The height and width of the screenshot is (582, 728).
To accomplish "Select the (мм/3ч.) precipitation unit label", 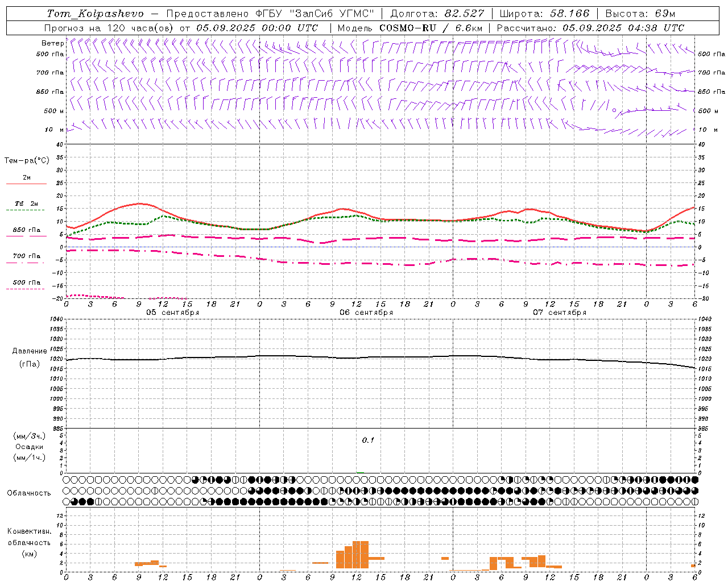I will [30, 436].
